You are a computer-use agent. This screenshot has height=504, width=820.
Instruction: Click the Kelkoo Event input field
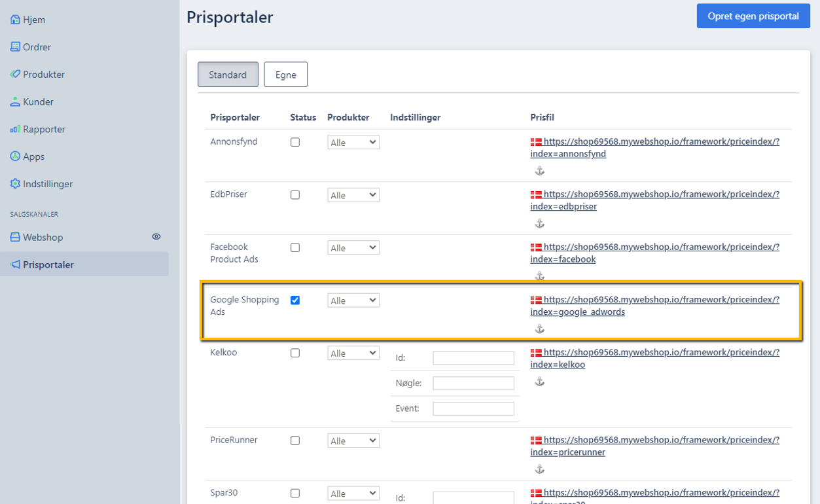(x=474, y=408)
